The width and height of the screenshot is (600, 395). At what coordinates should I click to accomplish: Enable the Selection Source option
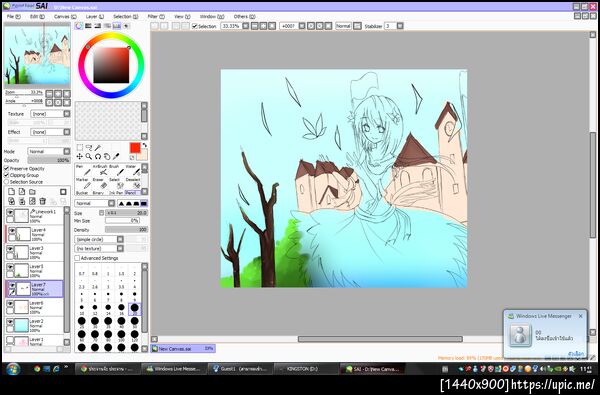[x=7, y=182]
